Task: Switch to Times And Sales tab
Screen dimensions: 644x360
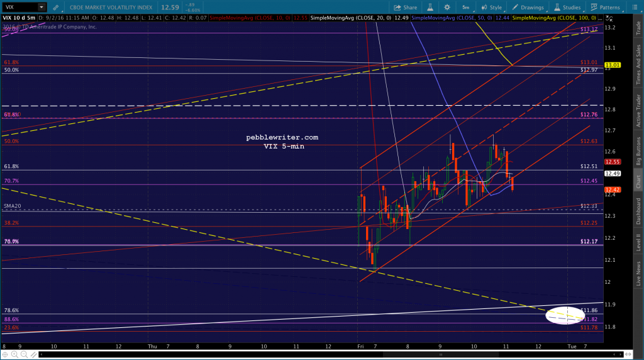Action: (638, 65)
